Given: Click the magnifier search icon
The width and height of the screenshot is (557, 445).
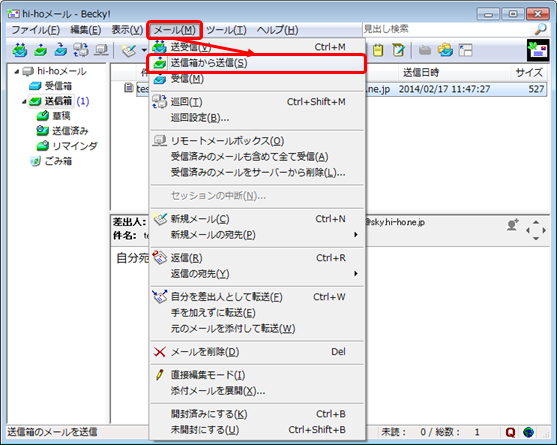Looking at the screenshot, I should 540,29.
